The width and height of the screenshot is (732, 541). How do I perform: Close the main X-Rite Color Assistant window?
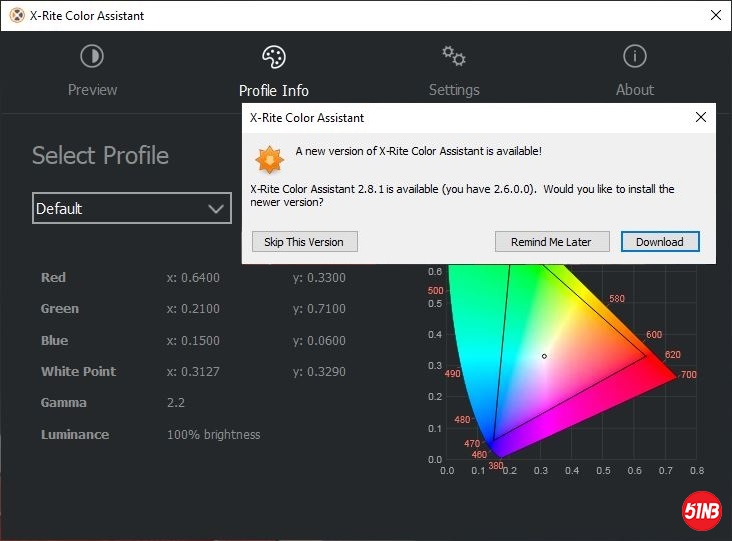tap(715, 15)
